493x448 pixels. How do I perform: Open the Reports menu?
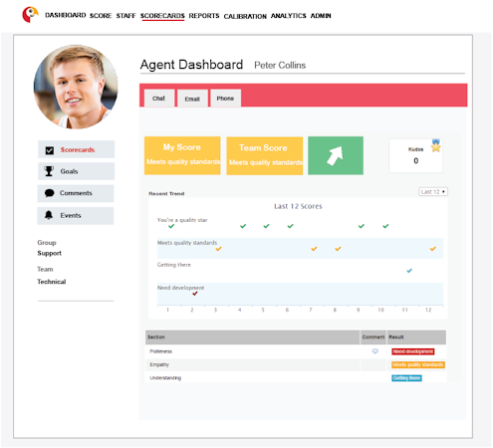(204, 16)
